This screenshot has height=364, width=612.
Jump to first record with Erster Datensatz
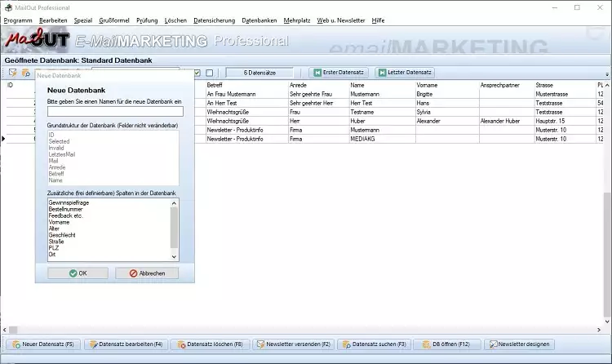click(x=341, y=73)
